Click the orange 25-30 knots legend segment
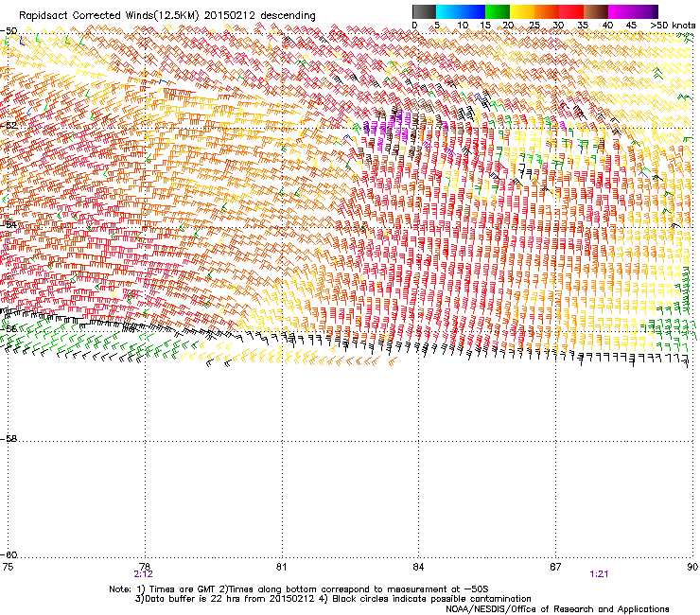The image size is (700, 615). pyautogui.click(x=547, y=11)
